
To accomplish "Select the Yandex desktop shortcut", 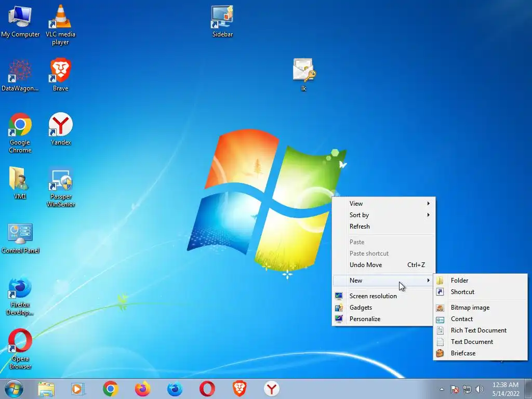I will pos(60,129).
